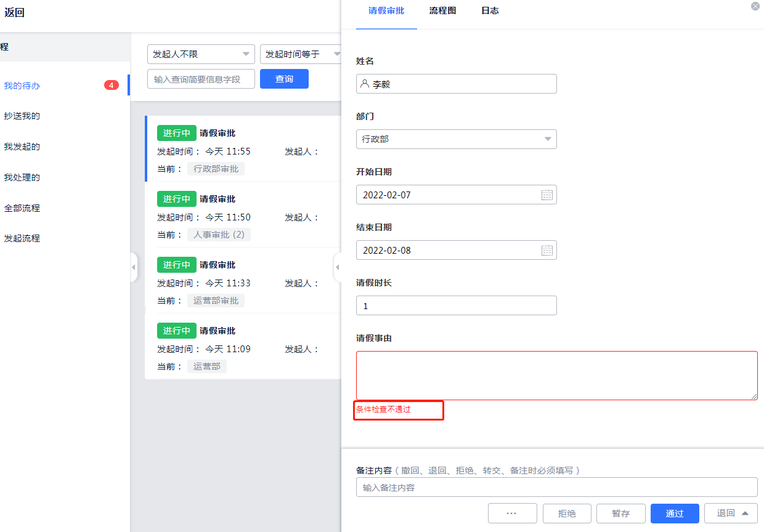Collapse the left sidebar with arrow handle
Image resolution: width=764 pixels, height=532 pixels.
coord(134,267)
